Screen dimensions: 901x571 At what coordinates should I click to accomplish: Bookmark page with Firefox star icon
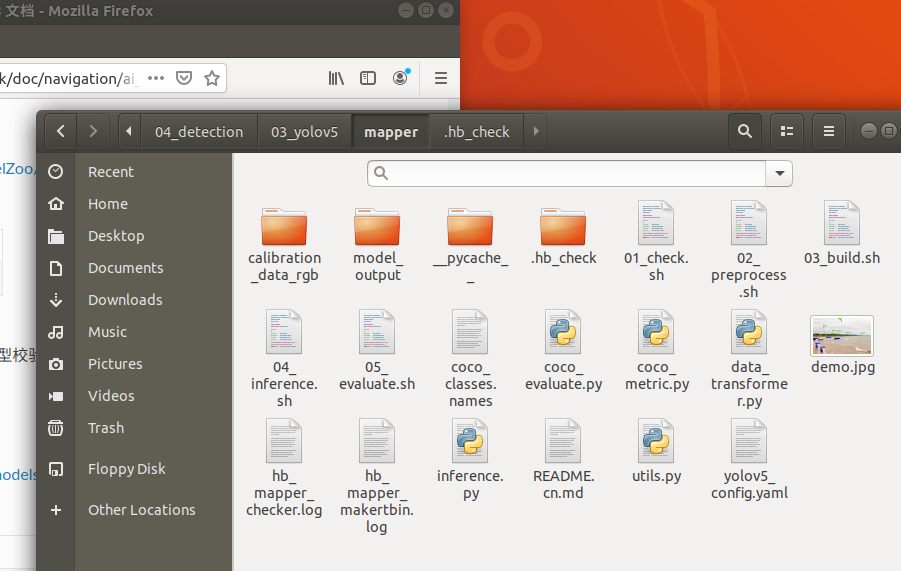coord(212,78)
